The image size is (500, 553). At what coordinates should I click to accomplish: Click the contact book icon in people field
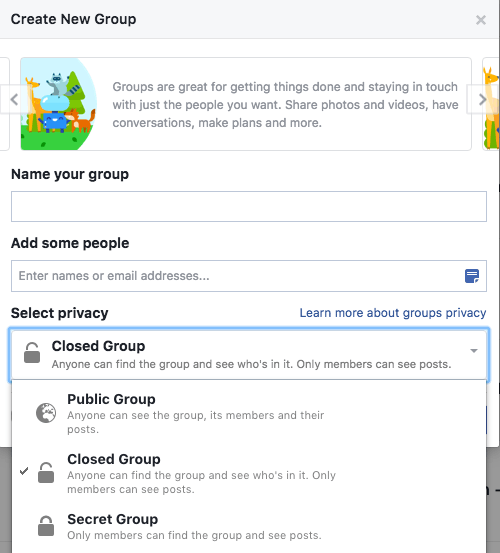click(472, 276)
